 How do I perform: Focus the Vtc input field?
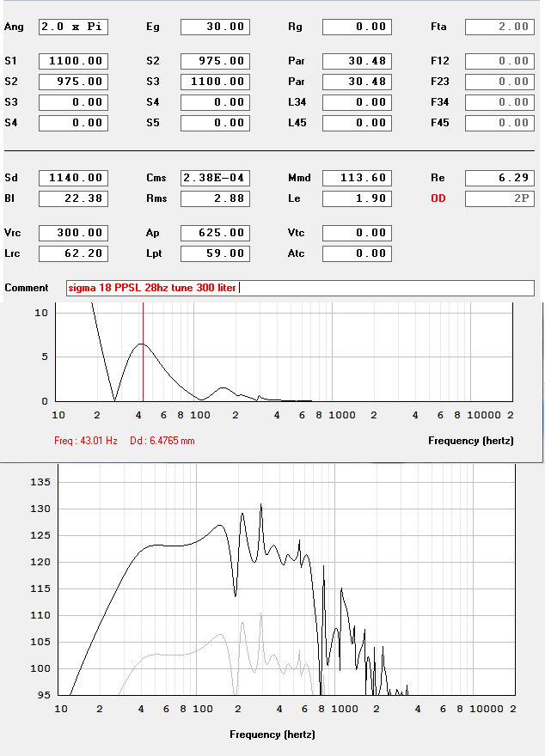pyautogui.click(x=357, y=233)
